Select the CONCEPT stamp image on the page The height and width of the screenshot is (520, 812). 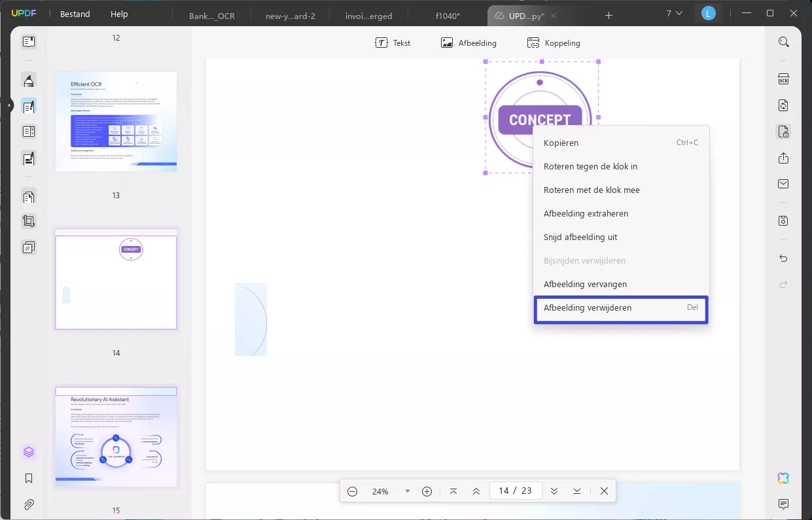tap(541, 118)
